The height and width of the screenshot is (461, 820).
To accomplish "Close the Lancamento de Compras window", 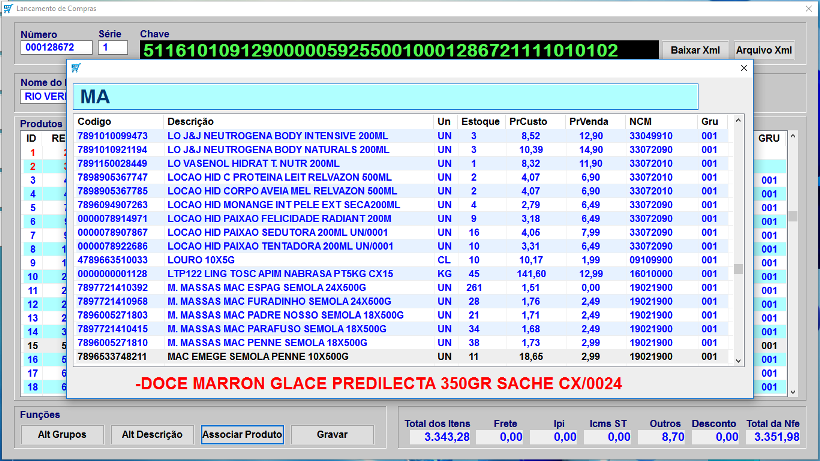I will point(808,8).
